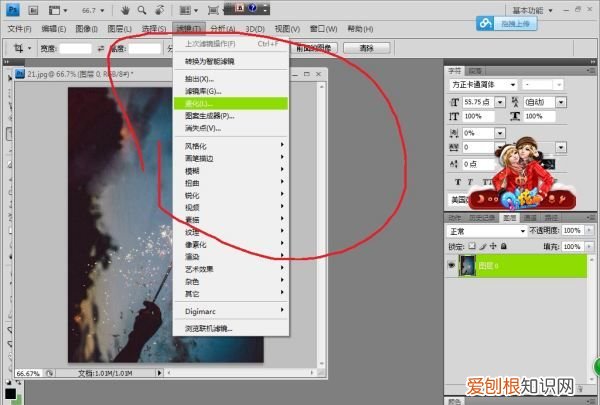The image size is (600, 405).
Task: Select the Rotate View tool
Action: click(x=160, y=10)
